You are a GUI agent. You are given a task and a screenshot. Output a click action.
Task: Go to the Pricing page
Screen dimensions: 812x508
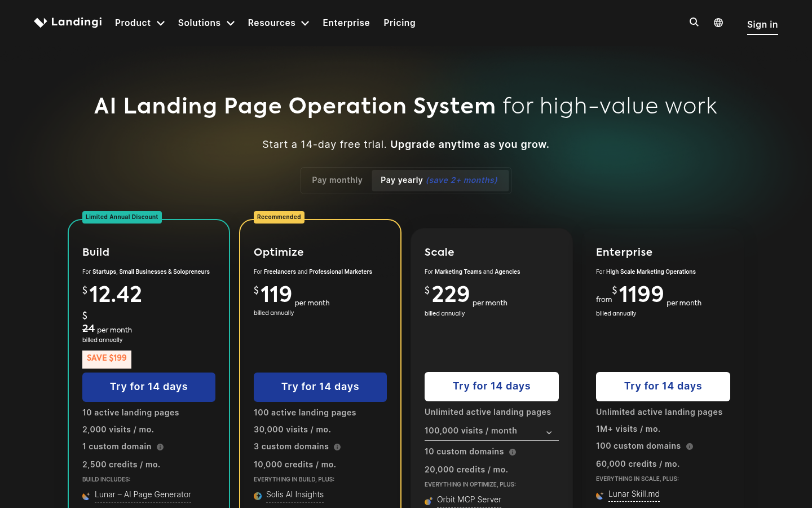pyautogui.click(x=399, y=23)
